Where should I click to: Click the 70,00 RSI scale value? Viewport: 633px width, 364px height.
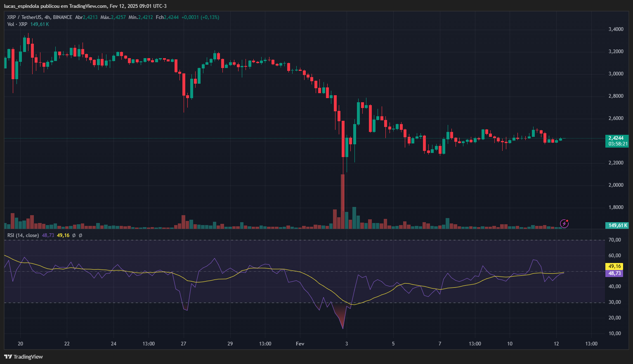(614, 240)
